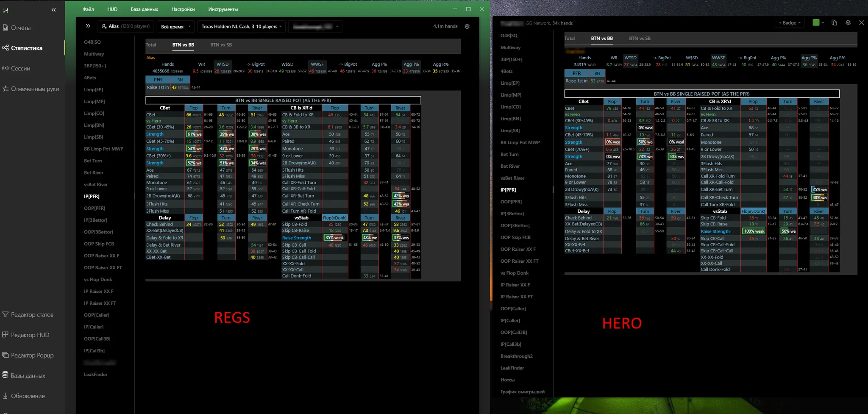Select the PFR tab in the HERO window

(x=577, y=73)
